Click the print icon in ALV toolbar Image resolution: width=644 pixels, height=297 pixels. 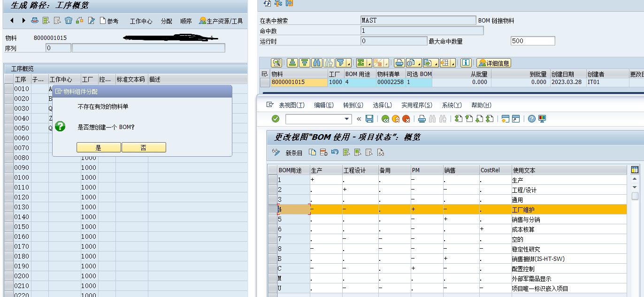coord(399,63)
